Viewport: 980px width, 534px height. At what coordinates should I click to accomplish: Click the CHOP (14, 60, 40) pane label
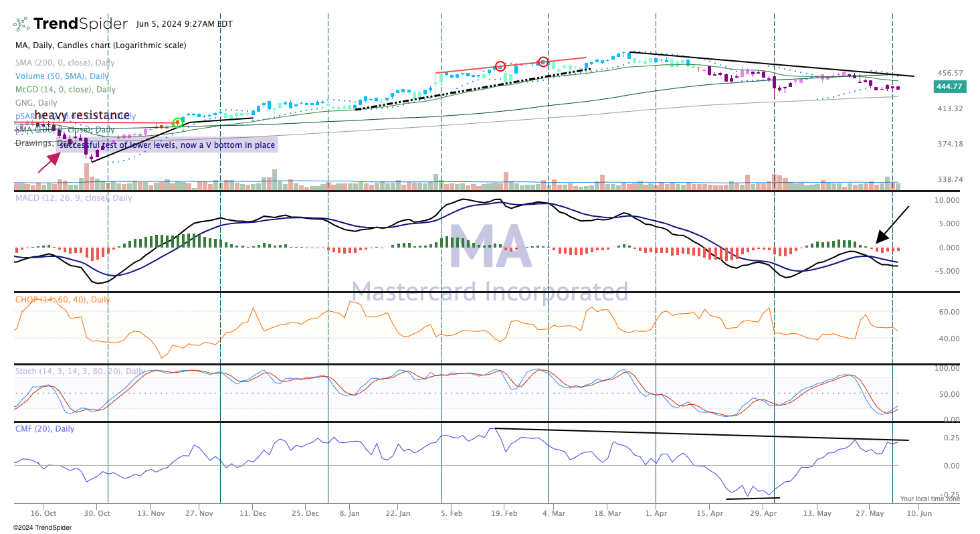(62, 299)
